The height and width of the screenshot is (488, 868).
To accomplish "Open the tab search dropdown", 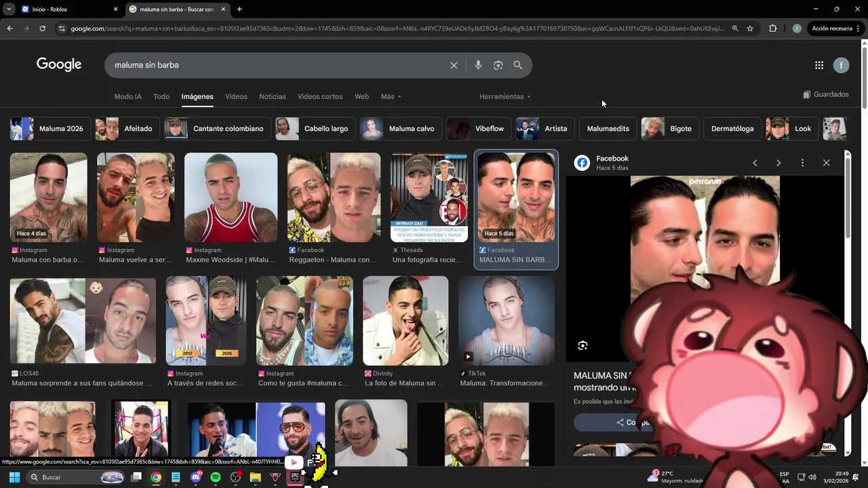I will pyautogui.click(x=8, y=9).
